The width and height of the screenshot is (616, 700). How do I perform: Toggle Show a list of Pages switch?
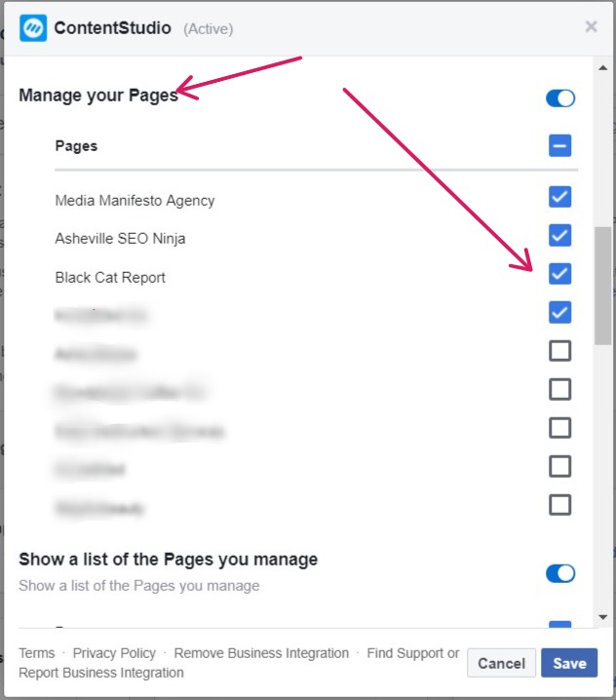click(560, 573)
